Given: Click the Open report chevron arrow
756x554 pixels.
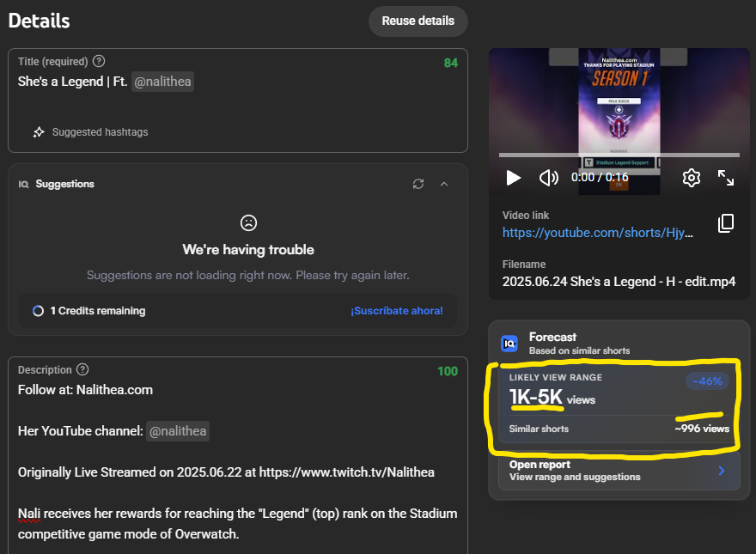Looking at the screenshot, I should coord(722,471).
